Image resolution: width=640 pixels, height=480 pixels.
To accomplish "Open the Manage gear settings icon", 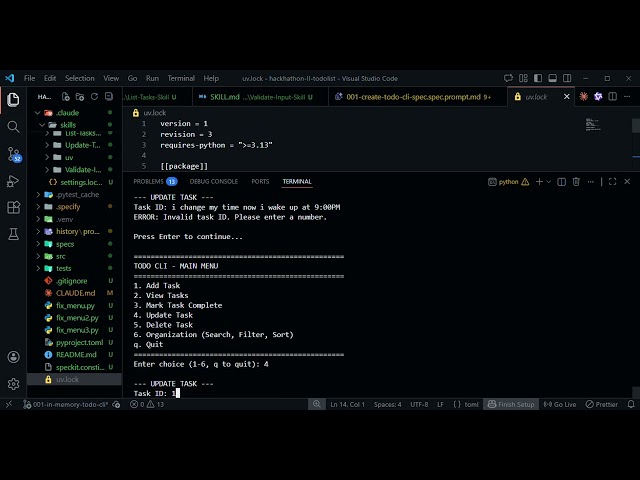I will (13, 384).
